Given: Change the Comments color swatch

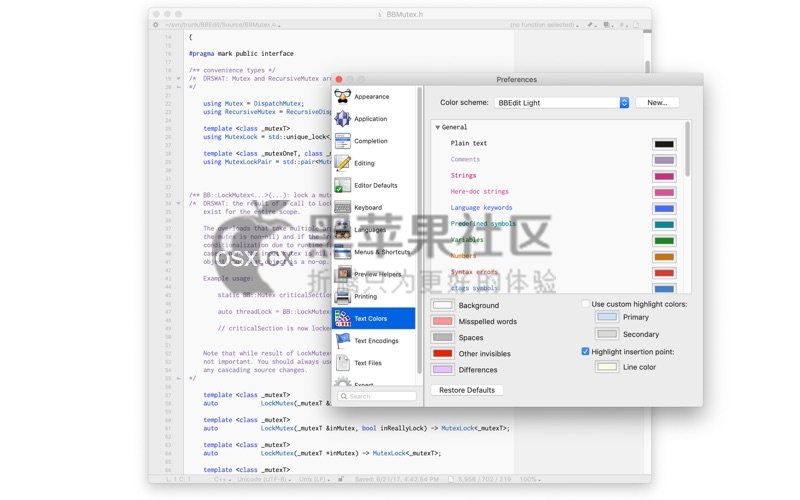Looking at the screenshot, I should click(664, 160).
